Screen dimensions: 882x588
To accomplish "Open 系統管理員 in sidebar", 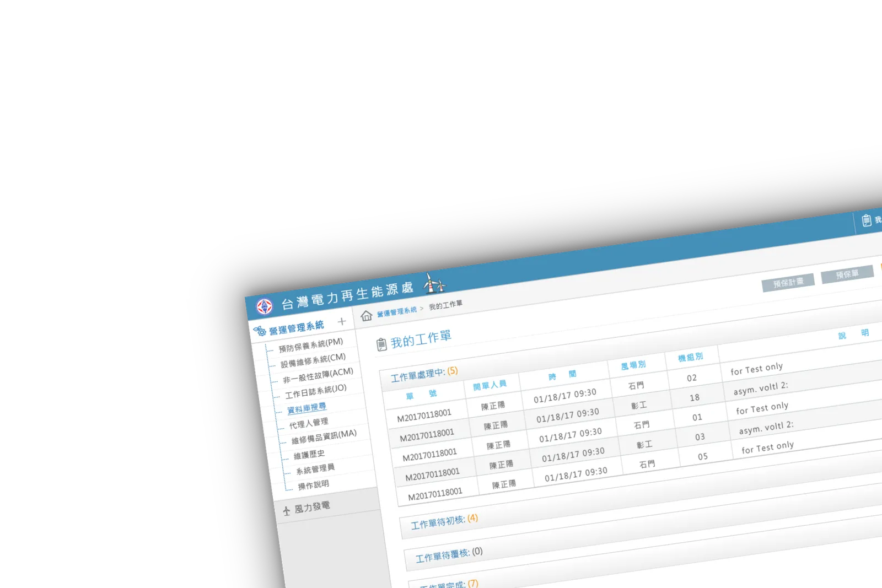I will (x=315, y=469).
